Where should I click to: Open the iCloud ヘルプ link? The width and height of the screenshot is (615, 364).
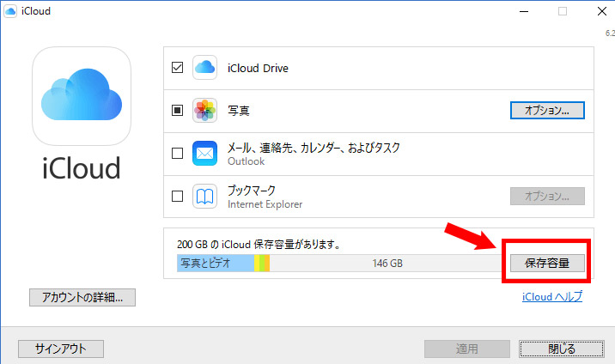pyautogui.click(x=552, y=296)
